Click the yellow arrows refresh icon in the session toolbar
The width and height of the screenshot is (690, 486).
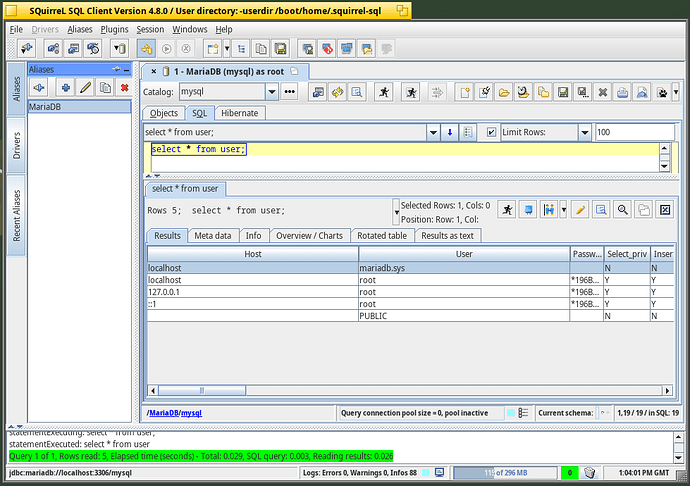[338, 92]
